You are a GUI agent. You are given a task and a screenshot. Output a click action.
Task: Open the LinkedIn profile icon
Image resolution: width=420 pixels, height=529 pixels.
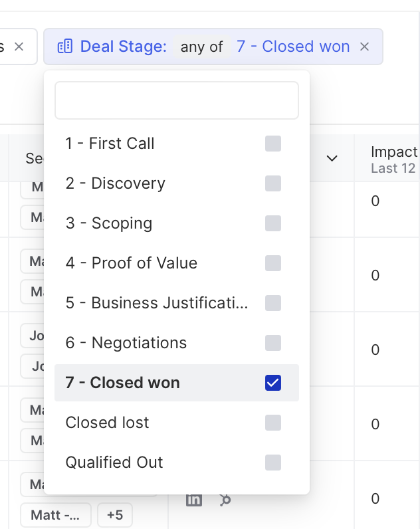(194, 500)
